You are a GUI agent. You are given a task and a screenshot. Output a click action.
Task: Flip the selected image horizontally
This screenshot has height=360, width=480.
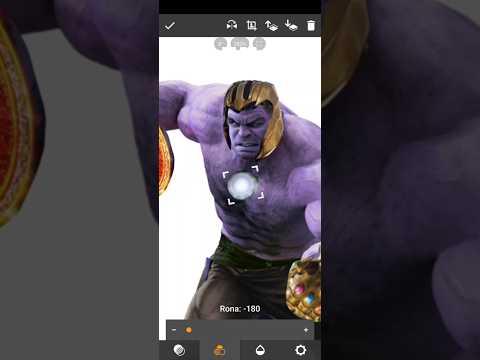coord(232,25)
